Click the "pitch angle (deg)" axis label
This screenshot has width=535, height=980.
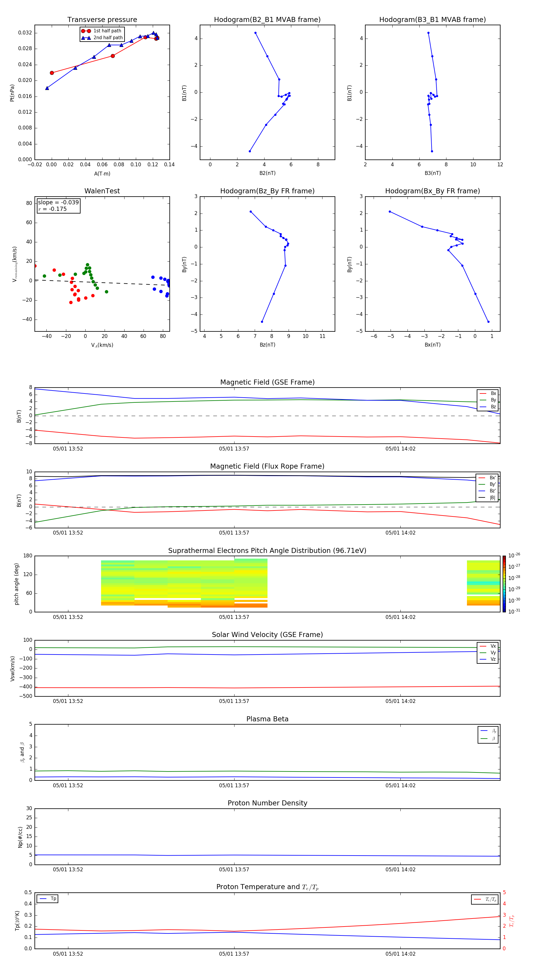point(16,584)
